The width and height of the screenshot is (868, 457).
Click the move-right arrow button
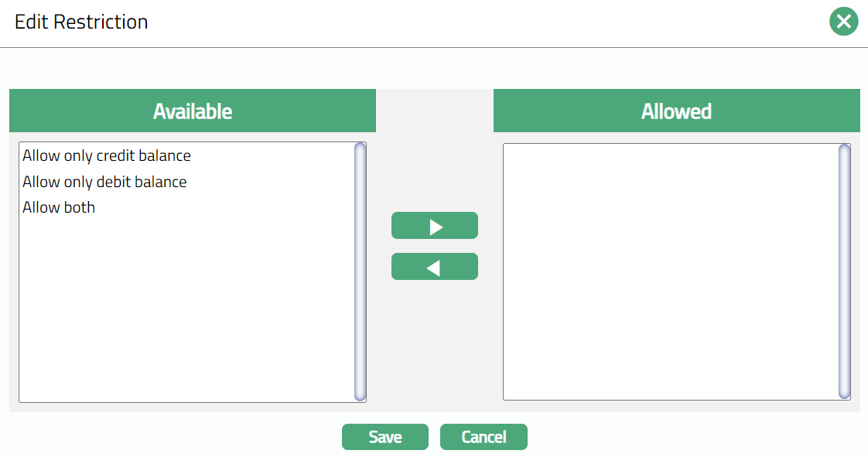(x=435, y=226)
